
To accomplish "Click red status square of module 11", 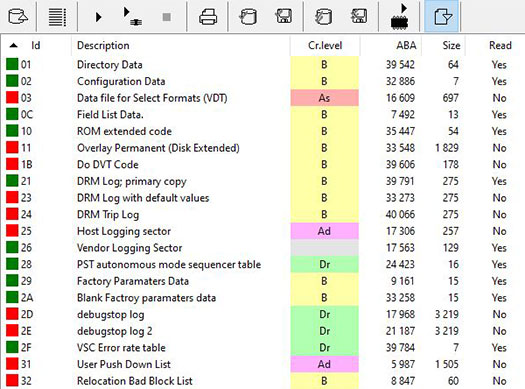I will tap(12, 147).
